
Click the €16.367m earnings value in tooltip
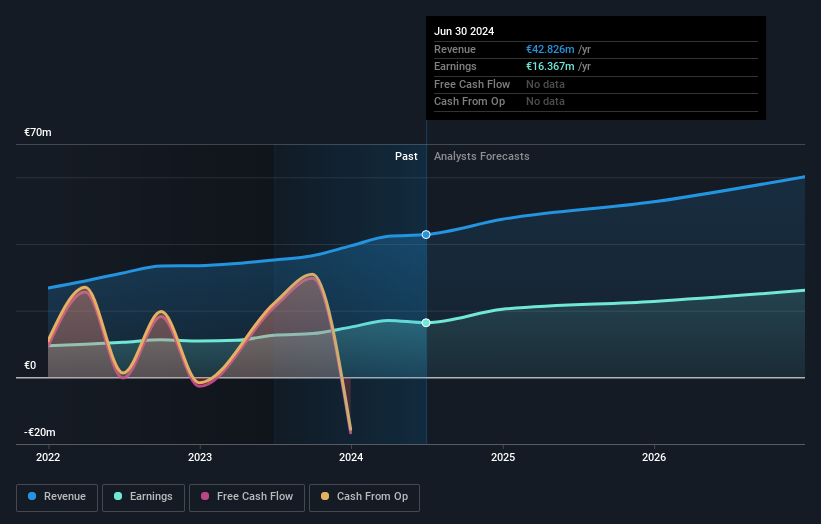(x=550, y=66)
